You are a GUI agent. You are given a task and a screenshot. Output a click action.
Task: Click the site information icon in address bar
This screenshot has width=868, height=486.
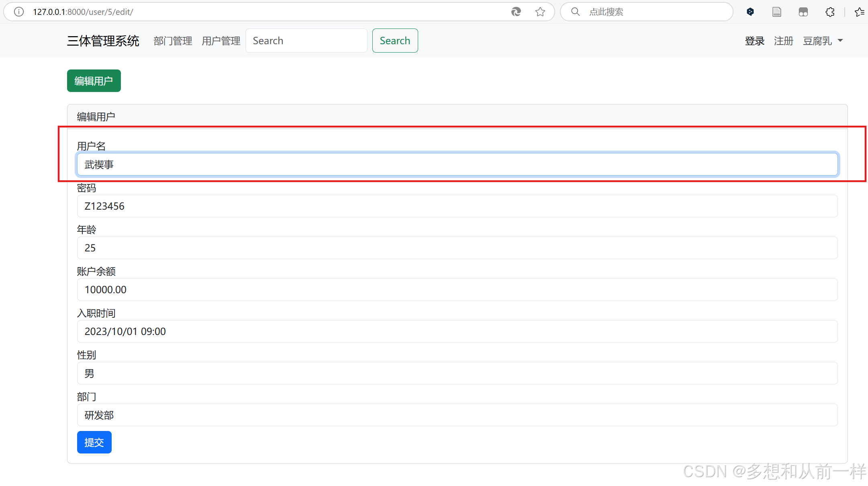point(18,12)
